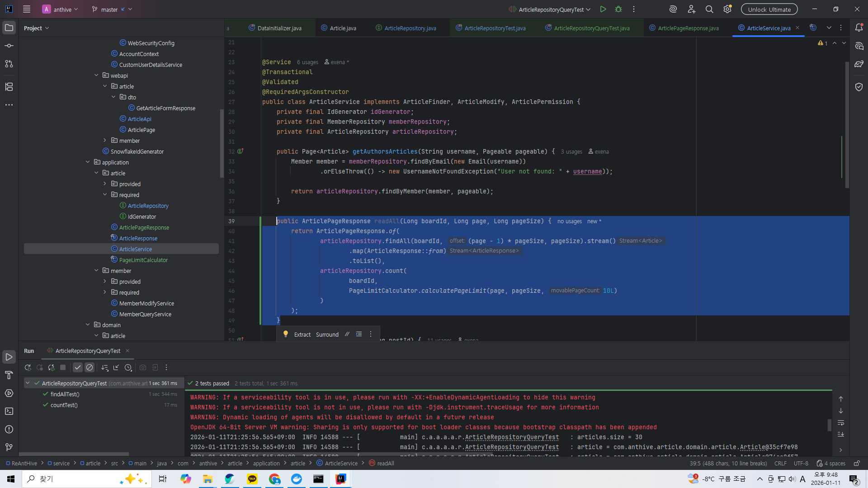
Task: Rerun the ArticleRepositoryQueryTest tests
Action: point(28,368)
